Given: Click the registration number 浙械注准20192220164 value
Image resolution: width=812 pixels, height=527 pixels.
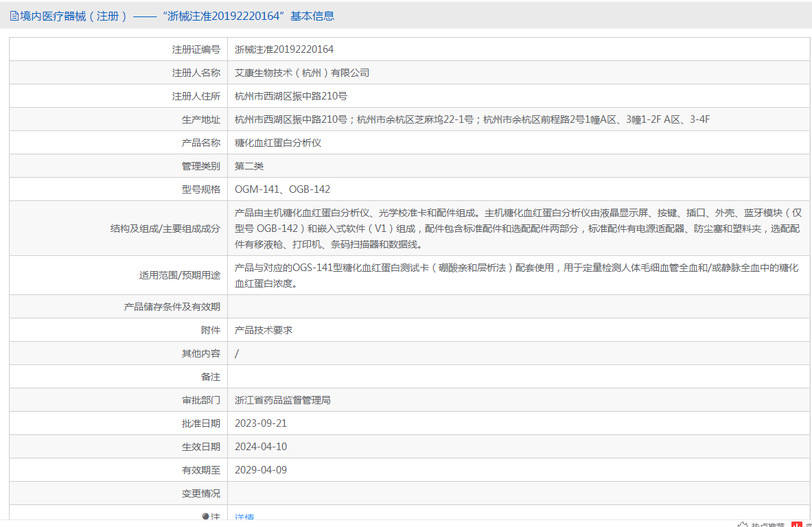Looking at the screenshot, I should pos(284,49).
